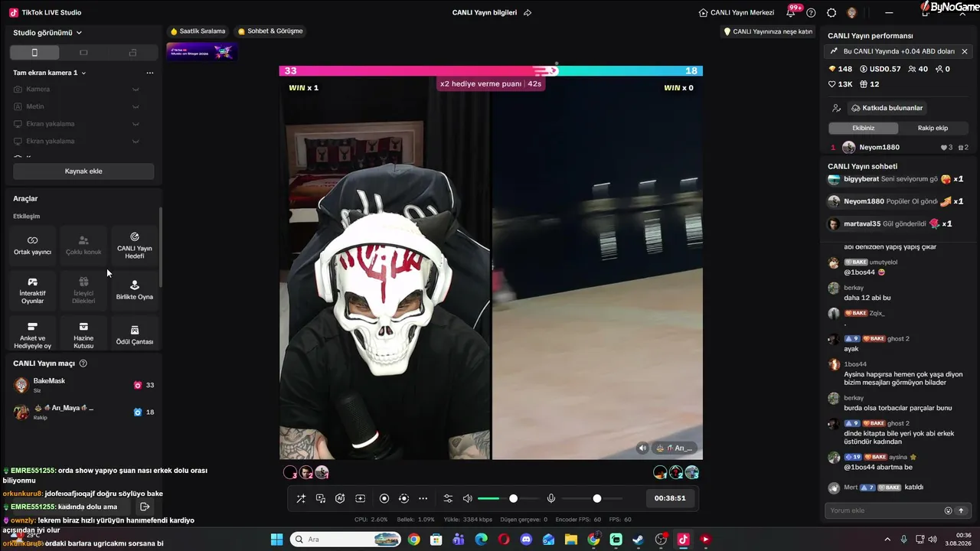The height and width of the screenshot is (551, 980).
Task: Click the help icon beside CANLI Yayın maçı
Action: pyautogui.click(x=83, y=364)
